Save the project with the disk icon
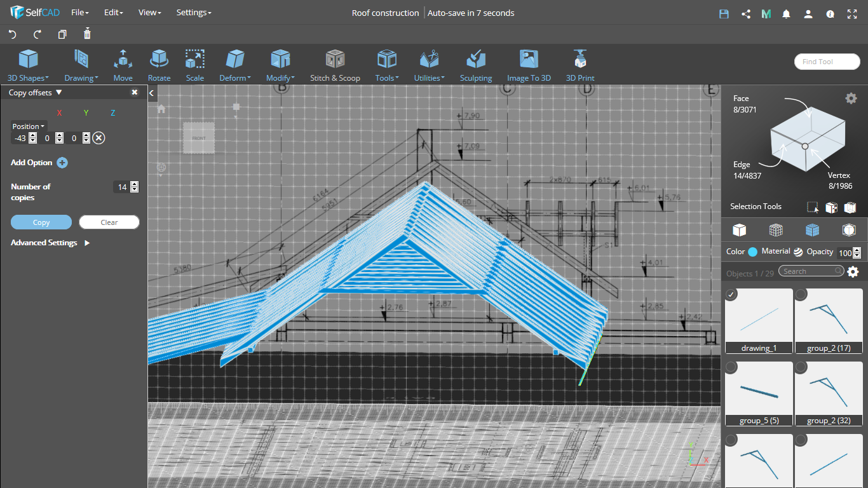Screen dimensions: 868x488 point(724,13)
